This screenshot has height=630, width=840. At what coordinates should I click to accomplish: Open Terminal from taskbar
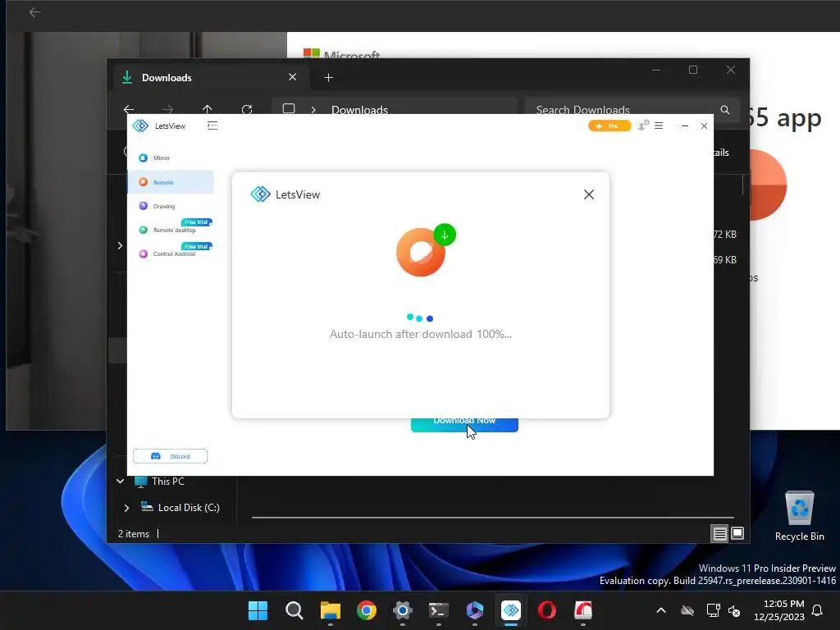[439, 610]
